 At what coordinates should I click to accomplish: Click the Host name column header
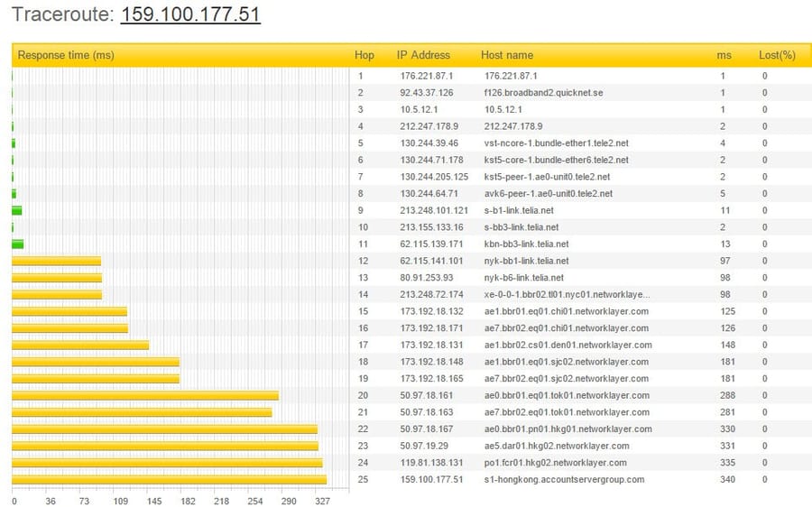click(x=506, y=55)
